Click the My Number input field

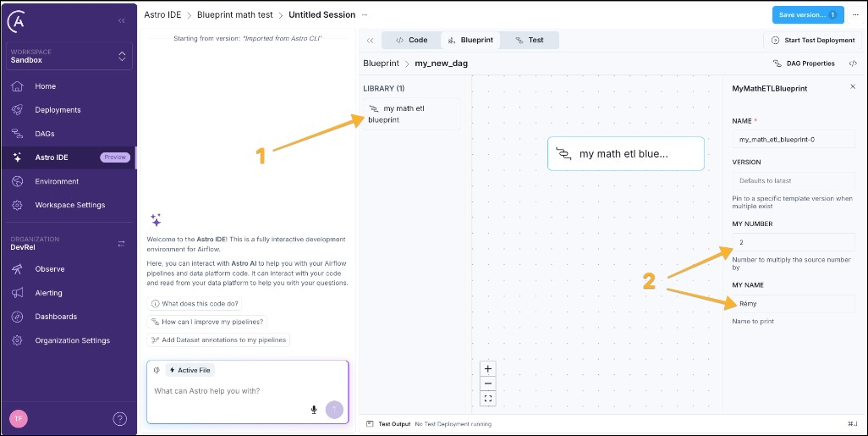(793, 243)
